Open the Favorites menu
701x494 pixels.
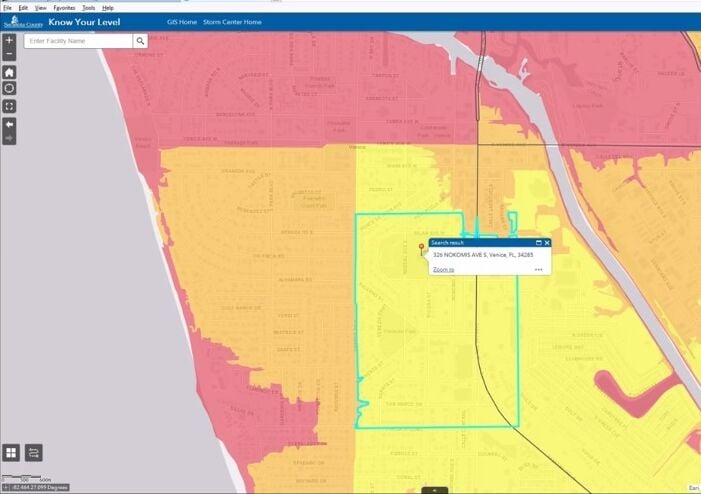pyautogui.click(x=63, y=7)
